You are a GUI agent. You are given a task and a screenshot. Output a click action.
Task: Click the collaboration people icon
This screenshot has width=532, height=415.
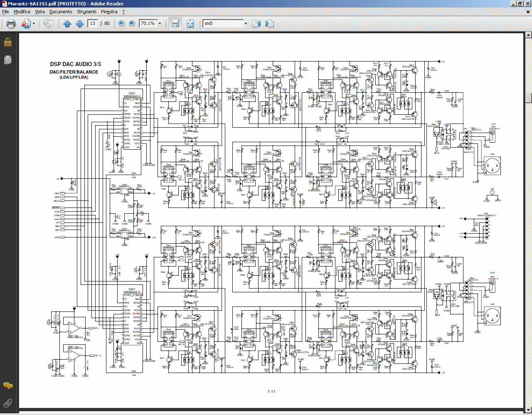click(x=25, y=24)
